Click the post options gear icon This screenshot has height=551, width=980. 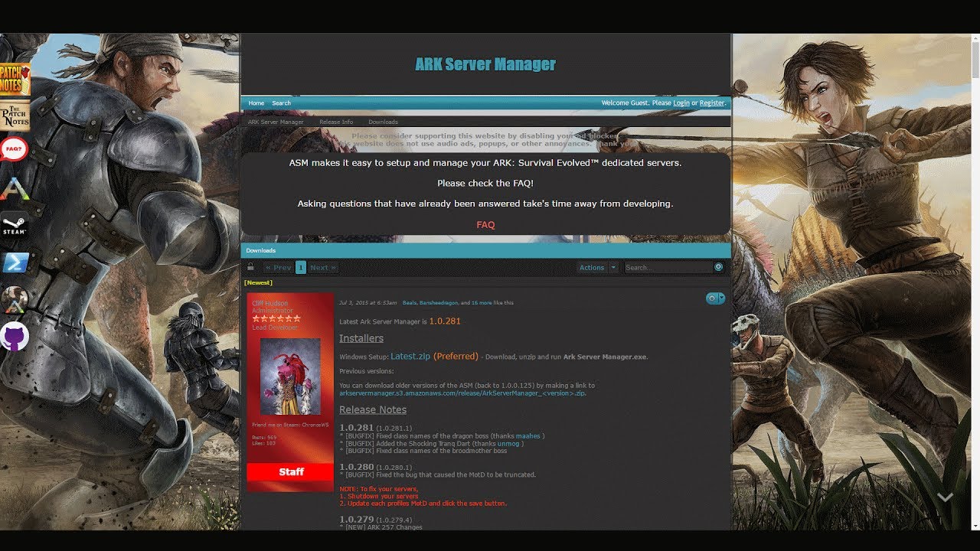tap(712, 298)
